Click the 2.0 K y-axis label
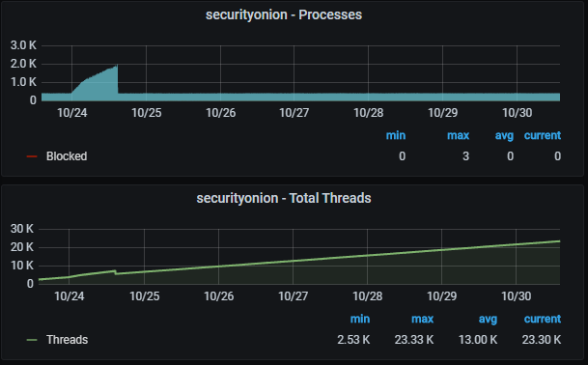The height and width of the screenshot is (365, 588). [x=23, y=64]
